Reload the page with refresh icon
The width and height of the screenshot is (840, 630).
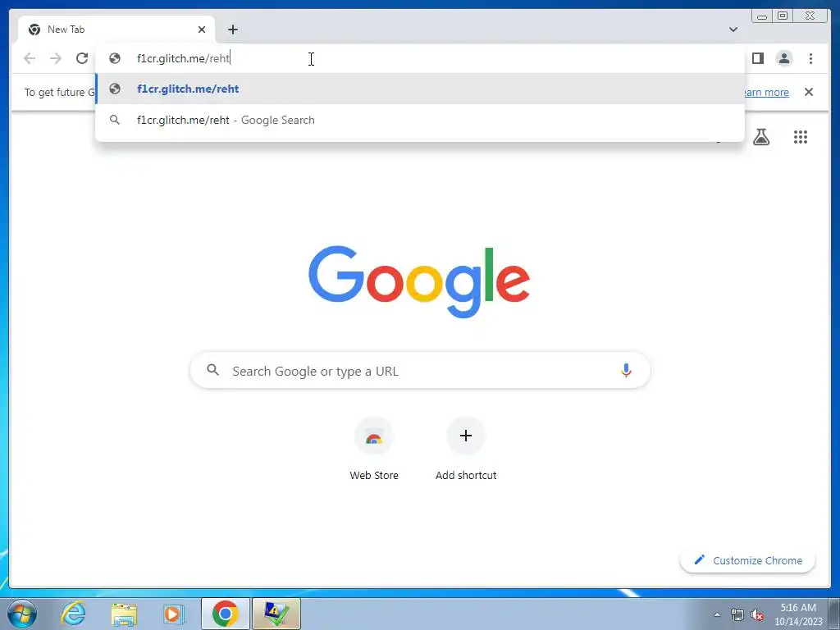point(82,58)
